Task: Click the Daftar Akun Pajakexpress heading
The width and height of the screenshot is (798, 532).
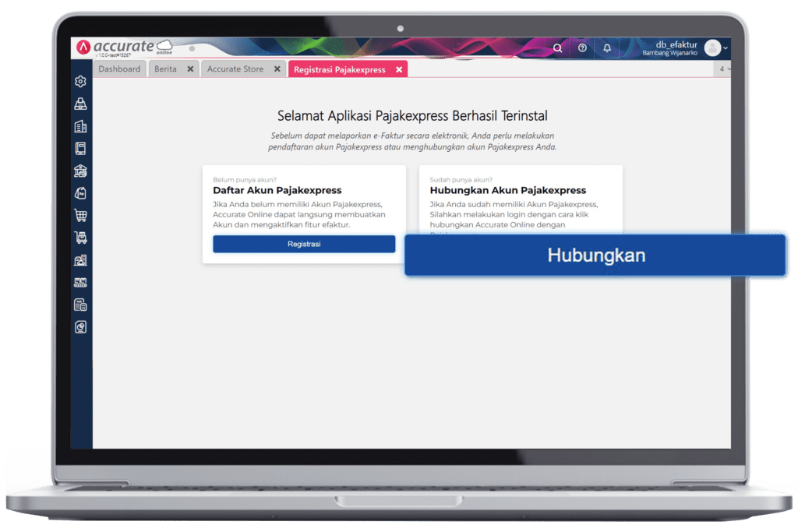Action: pyautogui.click(x=277, y=190)
